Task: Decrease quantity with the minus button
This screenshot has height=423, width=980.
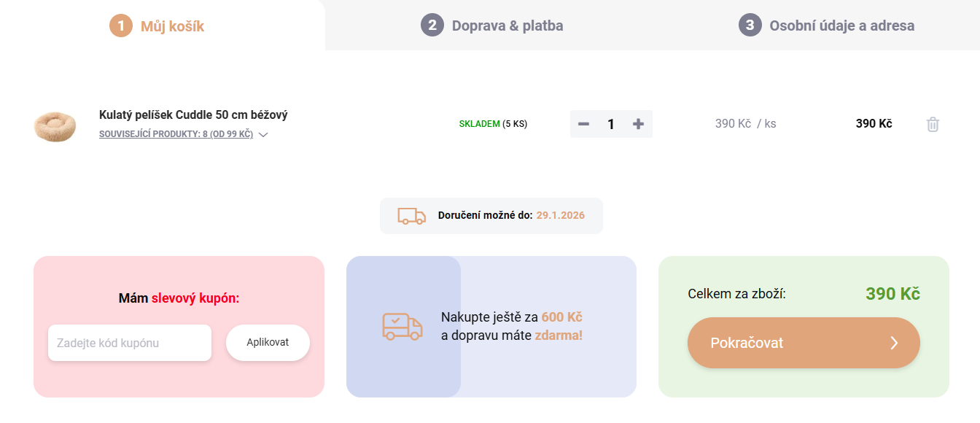Action: (583, 124)
